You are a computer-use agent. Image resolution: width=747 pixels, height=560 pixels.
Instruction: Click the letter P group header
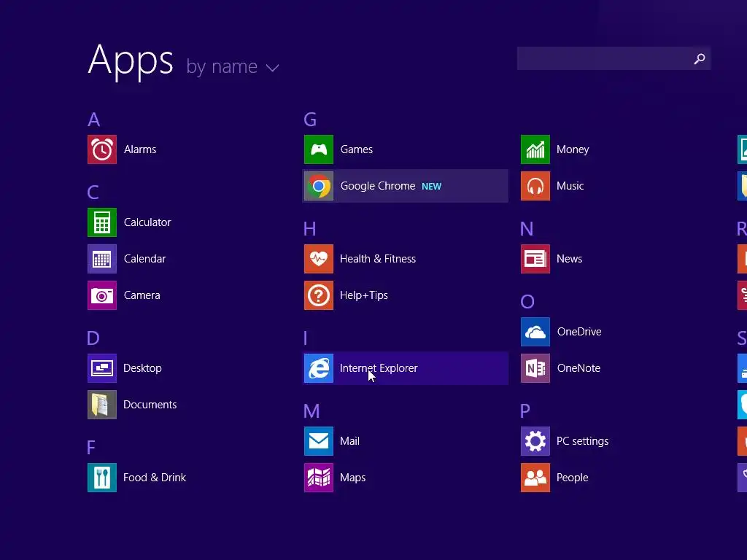click(525, 411)
